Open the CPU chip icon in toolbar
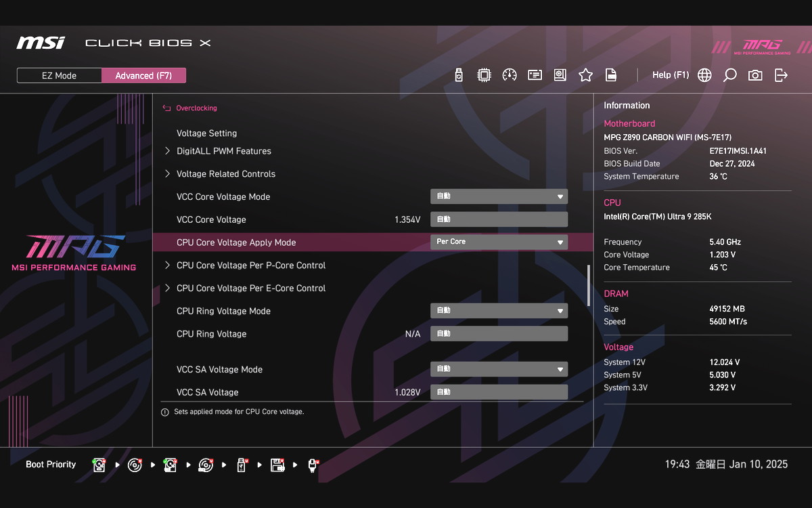The height and width of the screenshot is (508, 812). (484, 75)
